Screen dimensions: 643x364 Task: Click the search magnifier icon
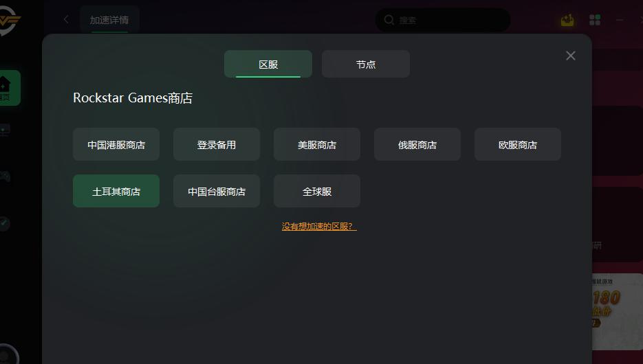coord(389,20)
